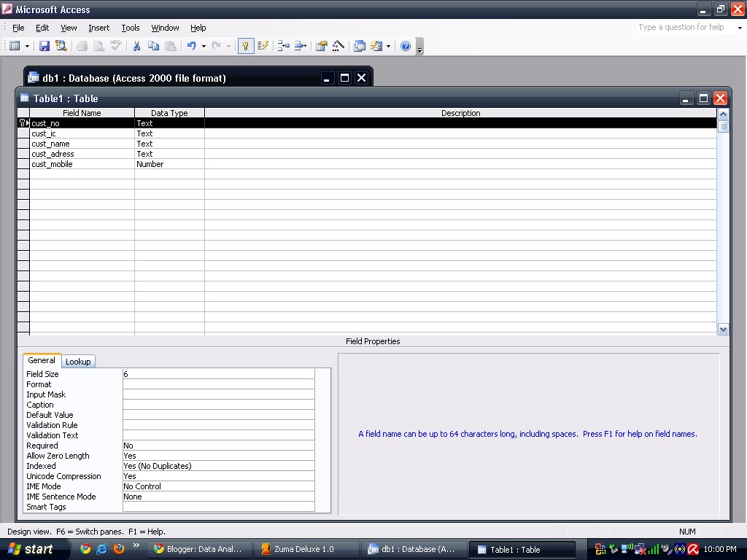Viewport: 747px width, 560px height.
Task: Launch Firefox from quick launch bar
Action: 119,549
